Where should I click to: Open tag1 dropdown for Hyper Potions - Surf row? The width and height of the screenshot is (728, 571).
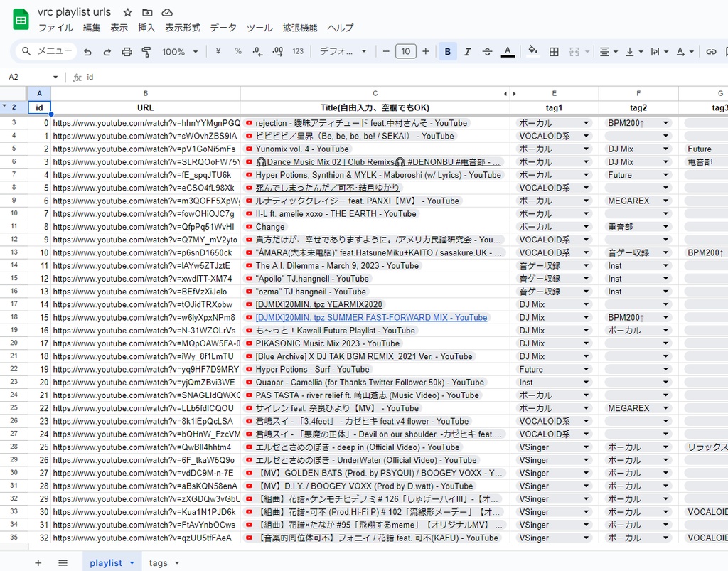[x=586, y=370]
